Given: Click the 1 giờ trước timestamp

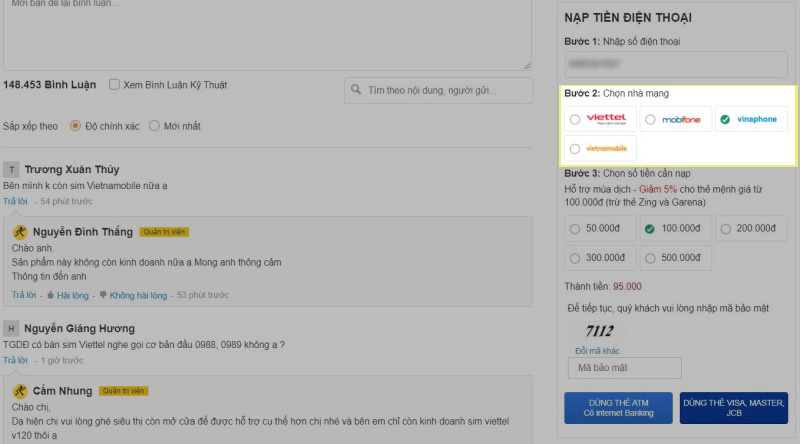Looking at the screenshot, I should click(62, 360).
